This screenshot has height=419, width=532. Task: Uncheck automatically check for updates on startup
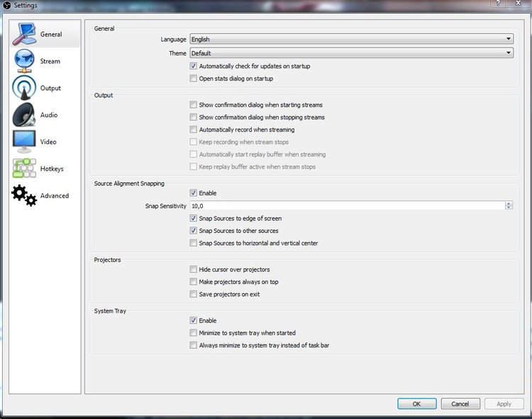pyautogui.click(x=194, y=66)
